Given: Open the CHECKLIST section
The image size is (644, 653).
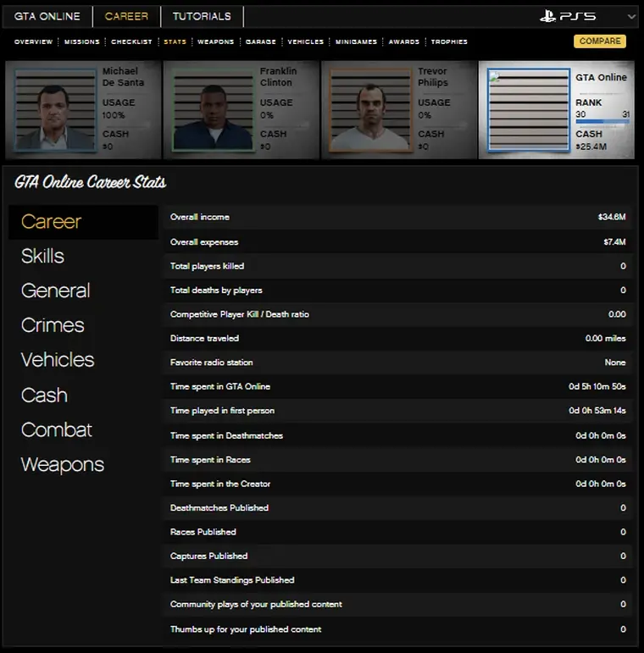Looking at the screenshot, I should coord(131,42).
